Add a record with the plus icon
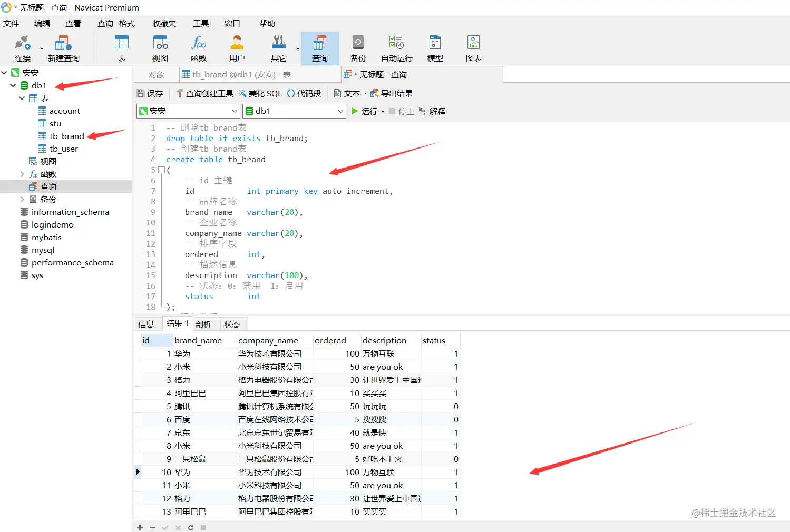This screenshot has width=790, height=532. point(140,527)
